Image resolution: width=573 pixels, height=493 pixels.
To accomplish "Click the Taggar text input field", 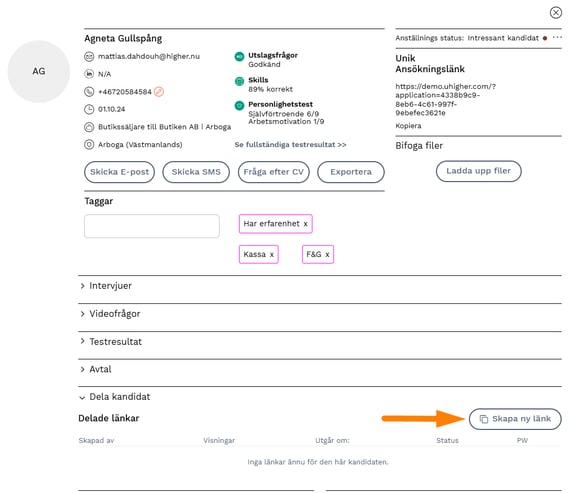I will pos(152,226).
